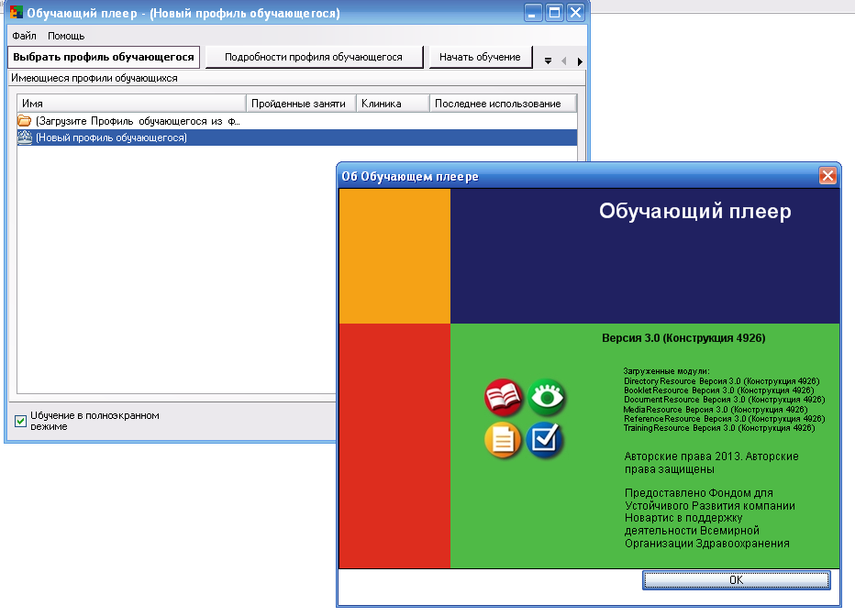This screenshot has height=616, width=855.
Task: Open the Помощь menu
Action: click(x=66, y=36)
